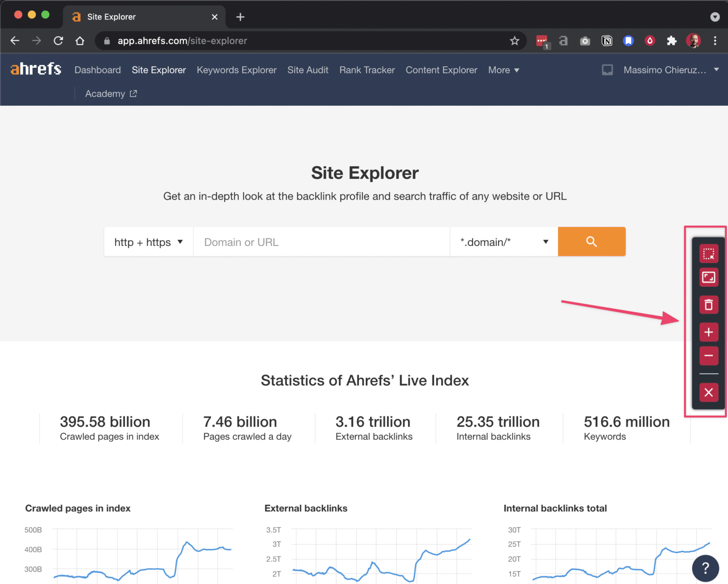
Task: Click the Domain or URL input field
Action: coord(321,242)
